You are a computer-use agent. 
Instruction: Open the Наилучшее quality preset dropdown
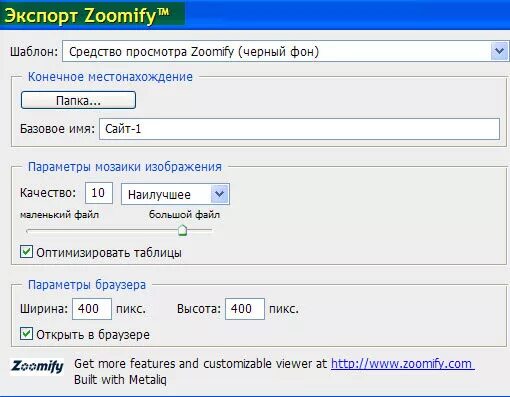coord(175,194)
